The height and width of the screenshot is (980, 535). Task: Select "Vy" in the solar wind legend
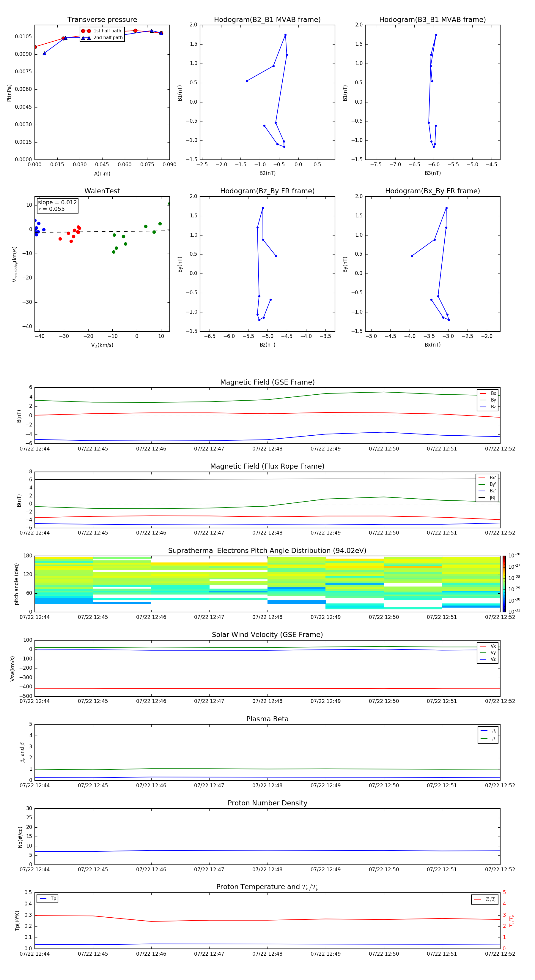(488, 652)
